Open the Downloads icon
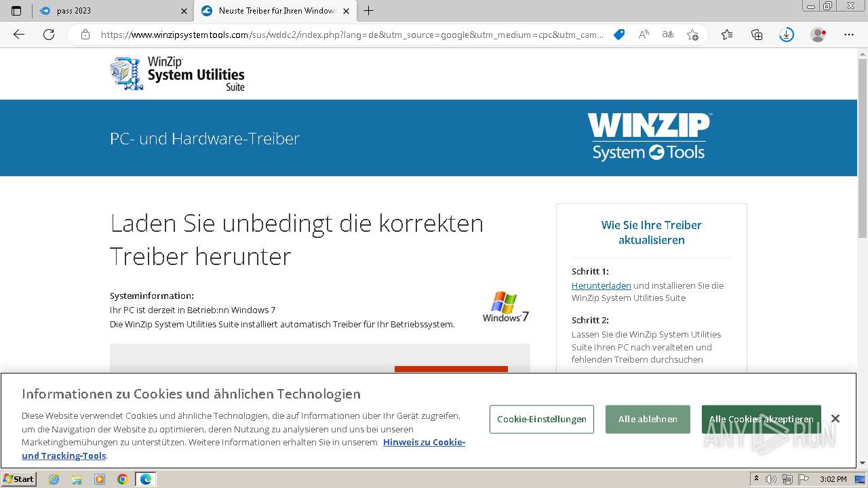The image size is (868, 488). [787, 35]
